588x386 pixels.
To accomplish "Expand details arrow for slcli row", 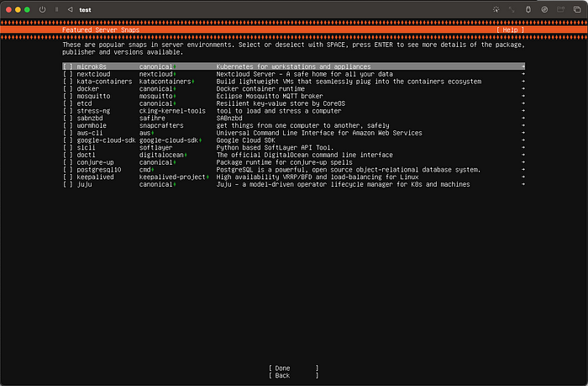I will coord(522,147).
